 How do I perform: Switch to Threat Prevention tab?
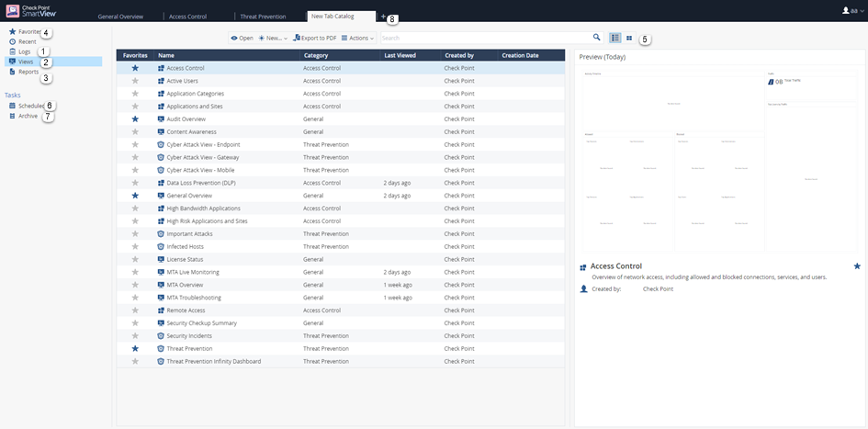tap(263, 17)
